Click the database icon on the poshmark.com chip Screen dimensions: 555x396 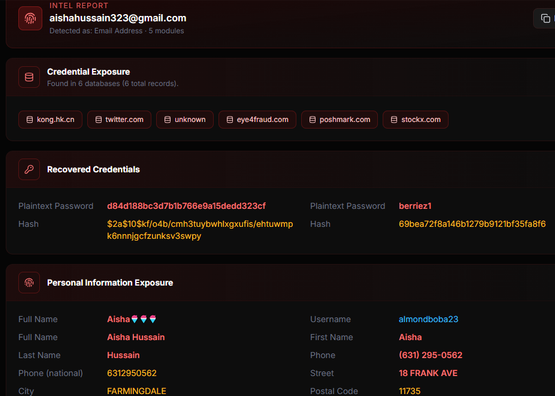click(x=312, y=120)
